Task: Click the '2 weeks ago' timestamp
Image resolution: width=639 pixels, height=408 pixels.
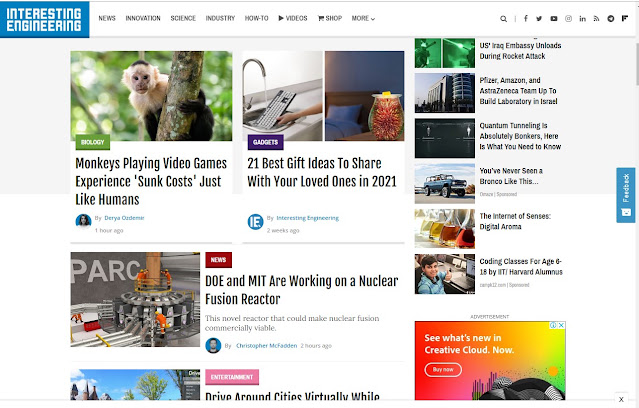Action: coord(283,231)
